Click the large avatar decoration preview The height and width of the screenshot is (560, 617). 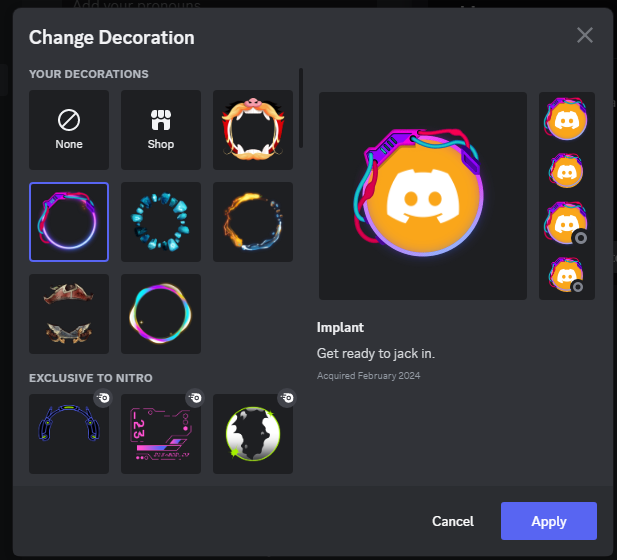pos(423,196)
